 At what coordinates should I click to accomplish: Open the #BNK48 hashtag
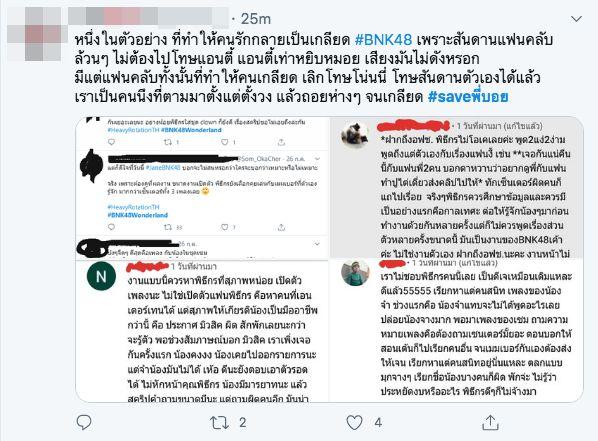point(383,40)
